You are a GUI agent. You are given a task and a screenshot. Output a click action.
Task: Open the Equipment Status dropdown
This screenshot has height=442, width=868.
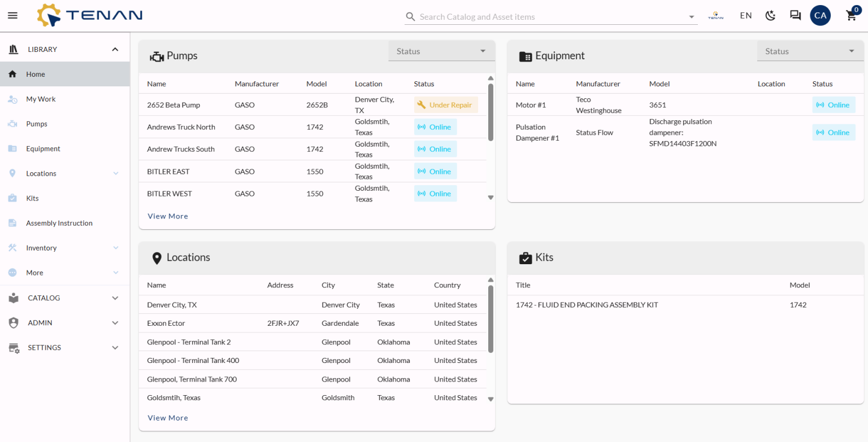point(810,51)
